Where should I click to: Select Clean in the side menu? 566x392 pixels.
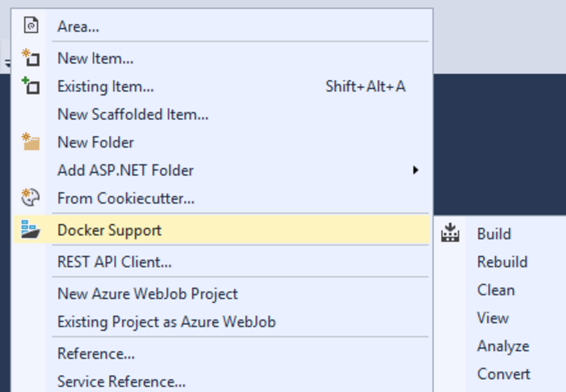tap(495, 290)
